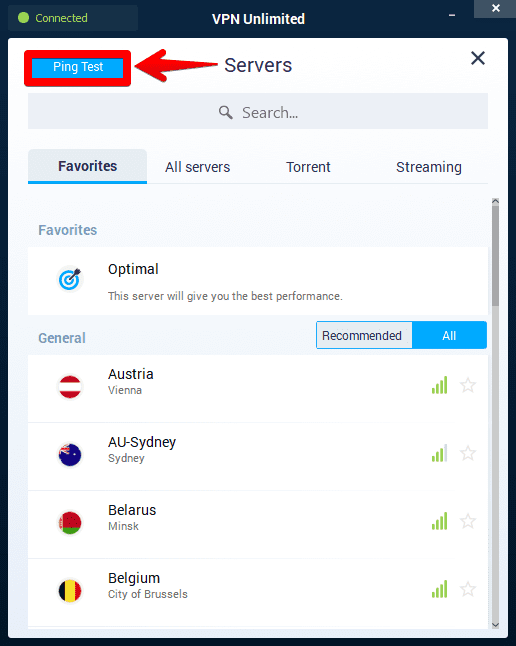
Task: Click the Austria flag icon
Action: point(70,386)
